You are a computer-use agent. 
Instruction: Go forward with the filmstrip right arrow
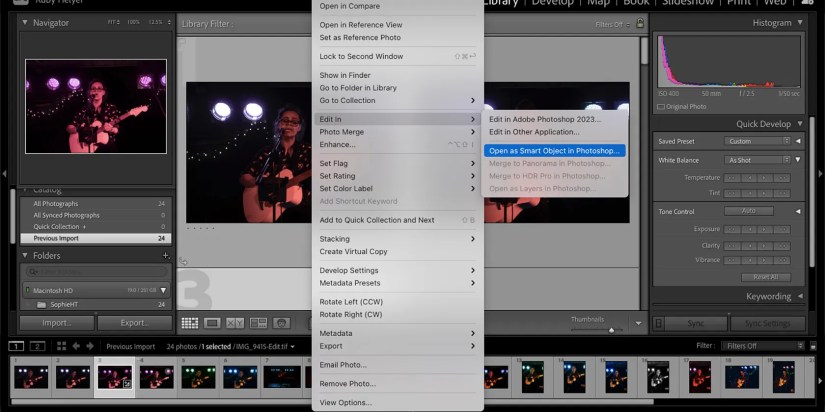click(x=90, y=346)
